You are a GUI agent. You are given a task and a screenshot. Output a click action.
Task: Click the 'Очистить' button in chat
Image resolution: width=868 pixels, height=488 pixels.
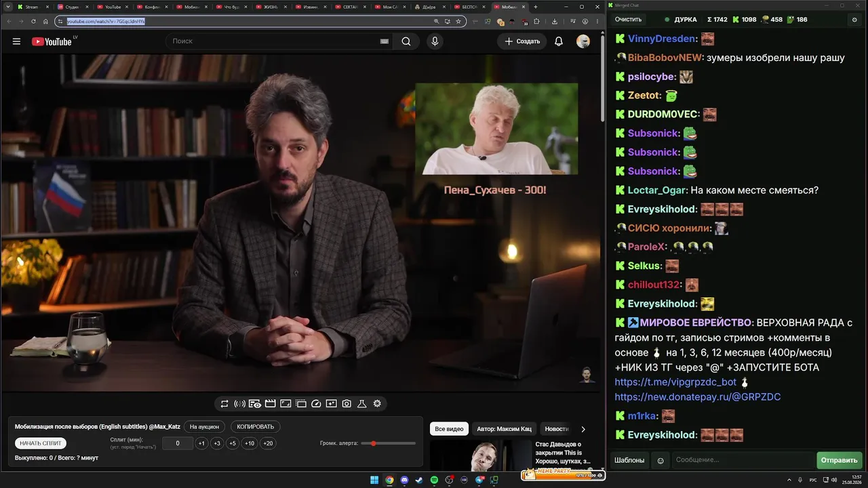click(x=628, y=20)
